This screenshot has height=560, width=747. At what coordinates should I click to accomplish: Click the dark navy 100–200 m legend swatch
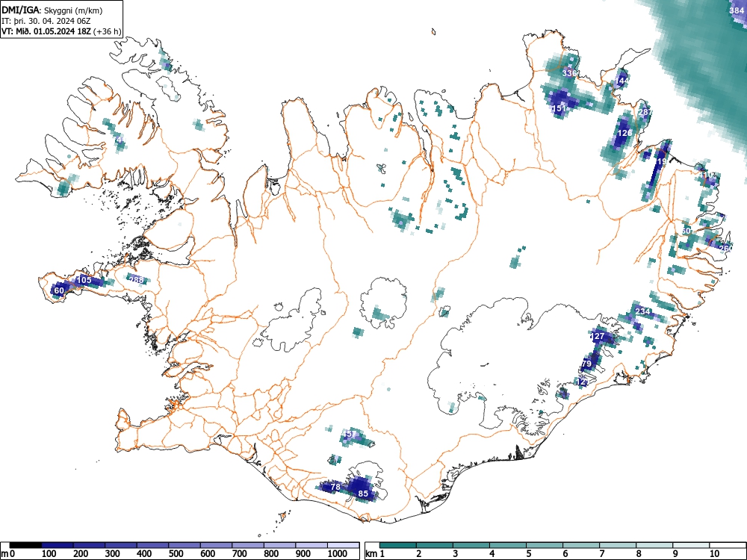[x=58, y=545]
